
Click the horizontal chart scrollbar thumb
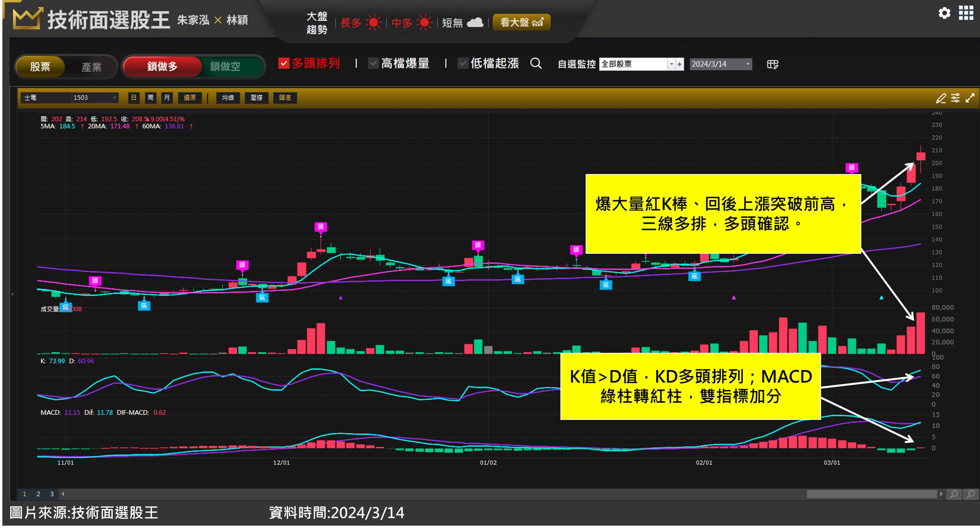872,494
